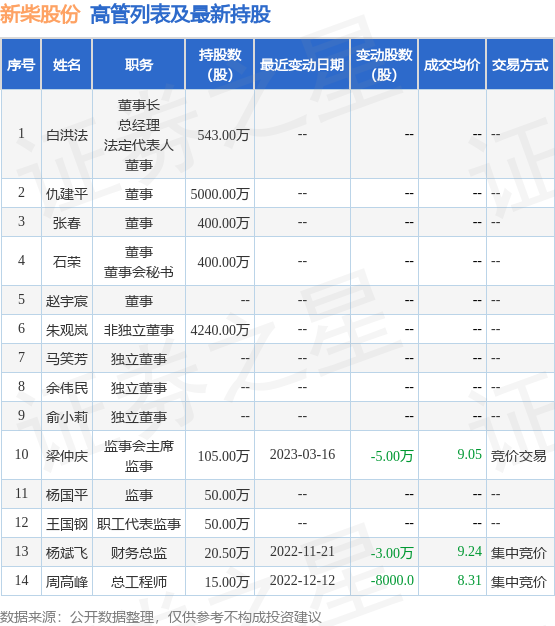Image resolution: width=555 pixels, height=626 pixels.
Task: Click the 法定代表人 position text
Action: tap(139, 145)
